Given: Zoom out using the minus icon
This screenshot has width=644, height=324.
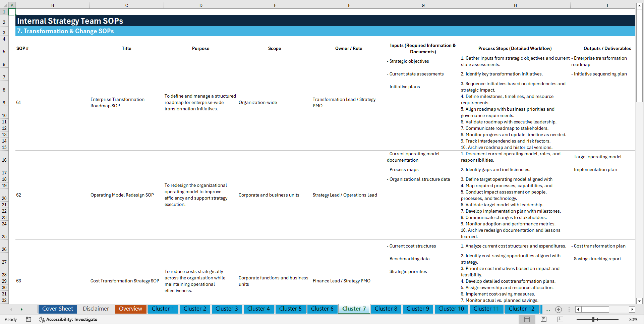Looking at the screenshot, I should pos(573,319).
